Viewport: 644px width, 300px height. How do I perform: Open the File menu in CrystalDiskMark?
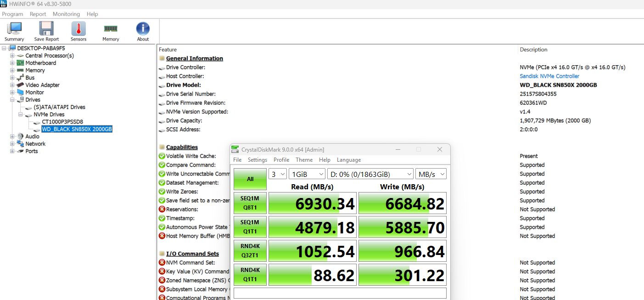coord(237,160)
